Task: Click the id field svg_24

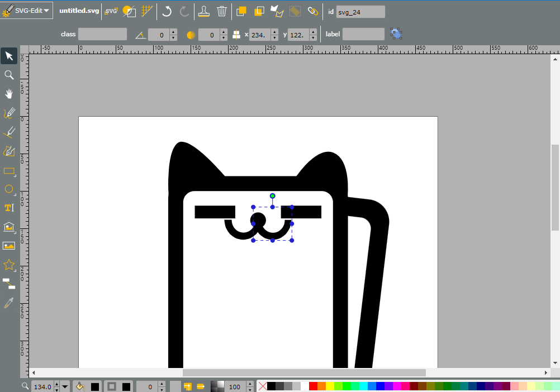Action: click(x=360, y=12)
